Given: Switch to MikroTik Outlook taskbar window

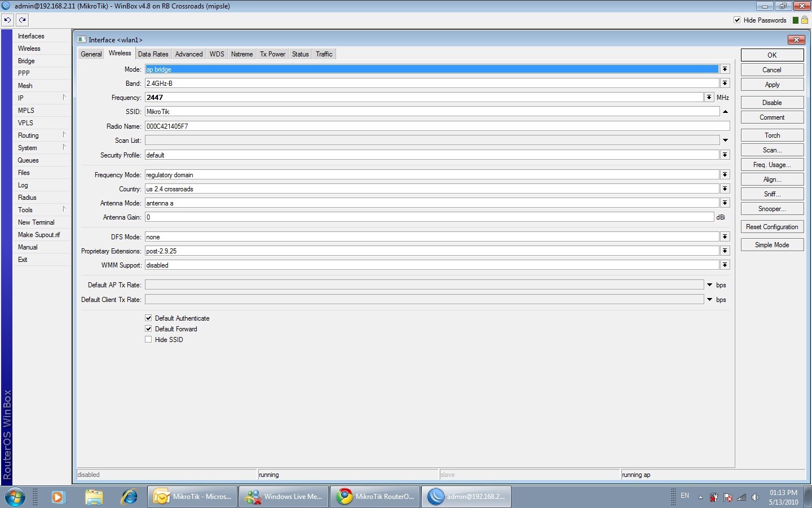Looking at the screenshot, I should tap(193, 497).
